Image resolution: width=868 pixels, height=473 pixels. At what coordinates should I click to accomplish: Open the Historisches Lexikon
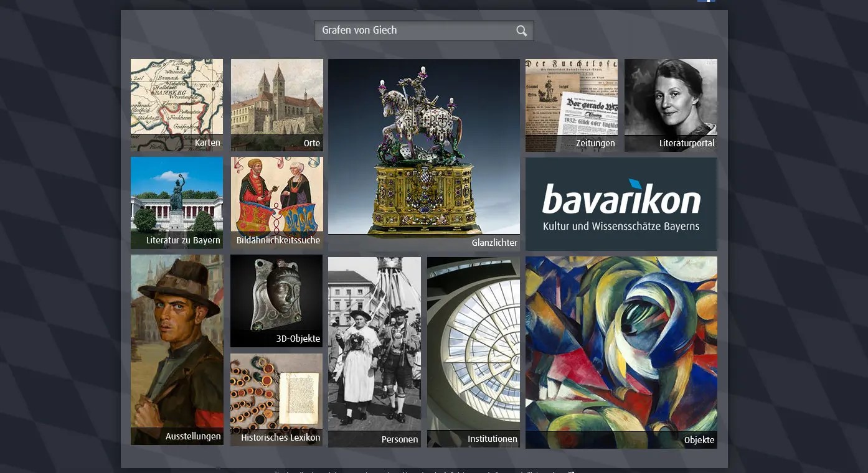(x=276, y=398)
